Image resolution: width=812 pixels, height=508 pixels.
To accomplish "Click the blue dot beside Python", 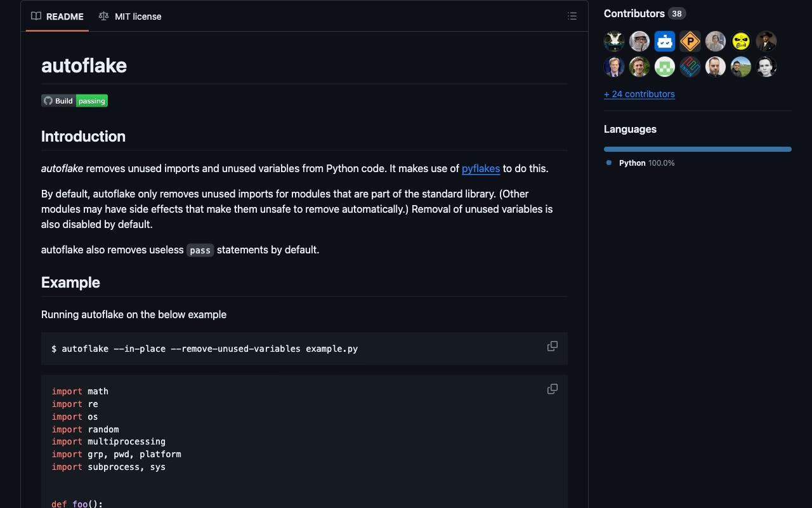I will click(x=609, y=163).
